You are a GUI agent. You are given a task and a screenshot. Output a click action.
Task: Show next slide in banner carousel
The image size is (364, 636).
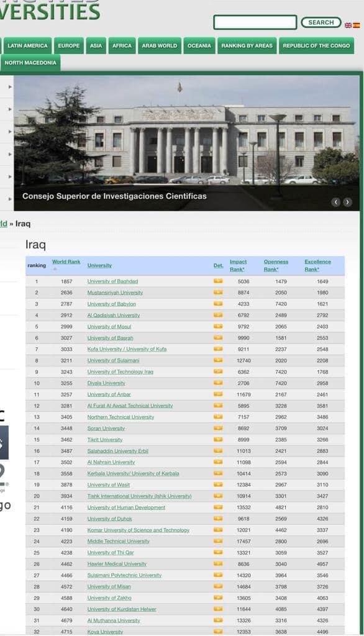pos(347,202)
